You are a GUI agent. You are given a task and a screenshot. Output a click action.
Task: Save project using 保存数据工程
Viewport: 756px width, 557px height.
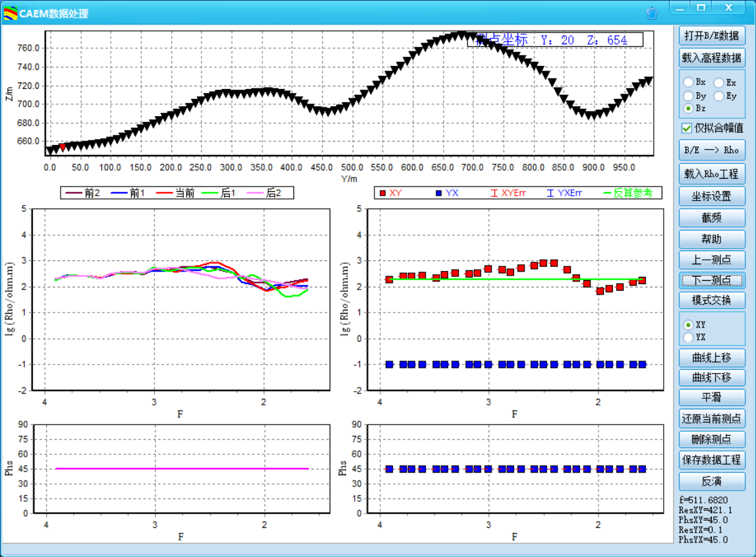(712, 459)
